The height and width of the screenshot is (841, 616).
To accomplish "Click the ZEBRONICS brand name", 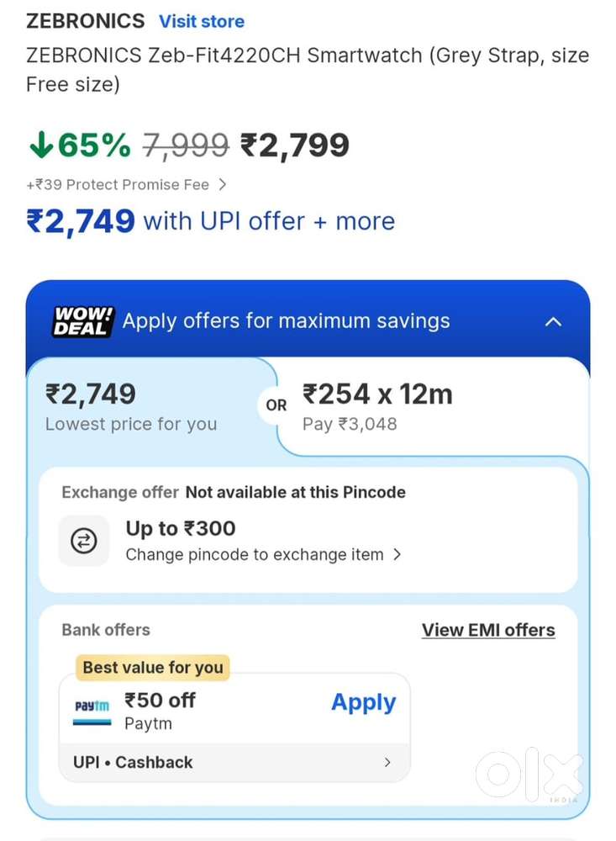I will pos(85,21).
